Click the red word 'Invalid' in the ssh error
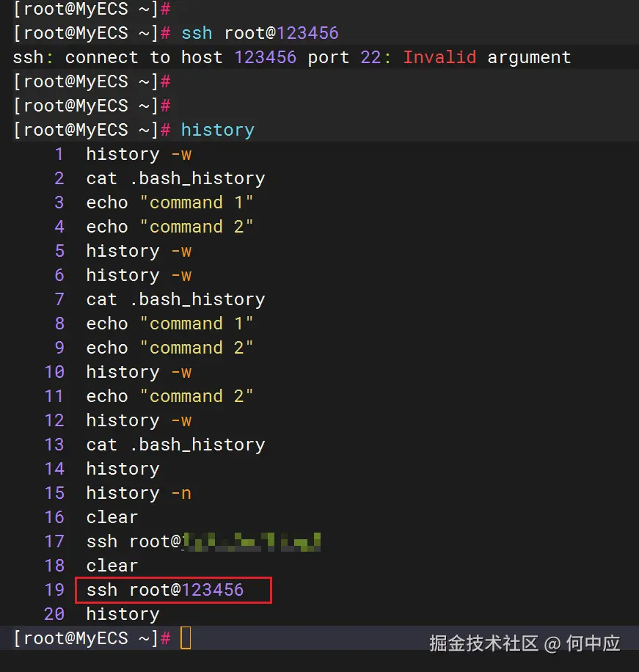This screenshot has height=672, width=639. pos(439,57)
